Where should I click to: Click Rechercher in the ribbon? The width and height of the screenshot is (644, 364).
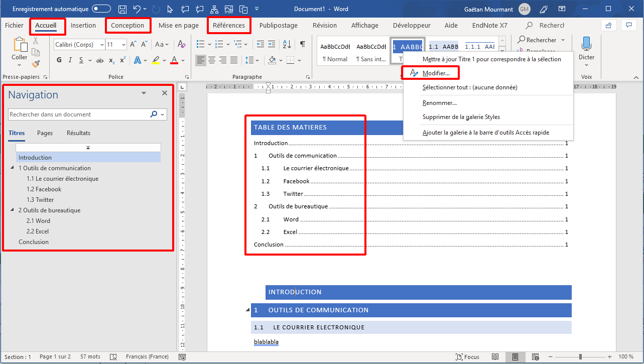[541, 40]
